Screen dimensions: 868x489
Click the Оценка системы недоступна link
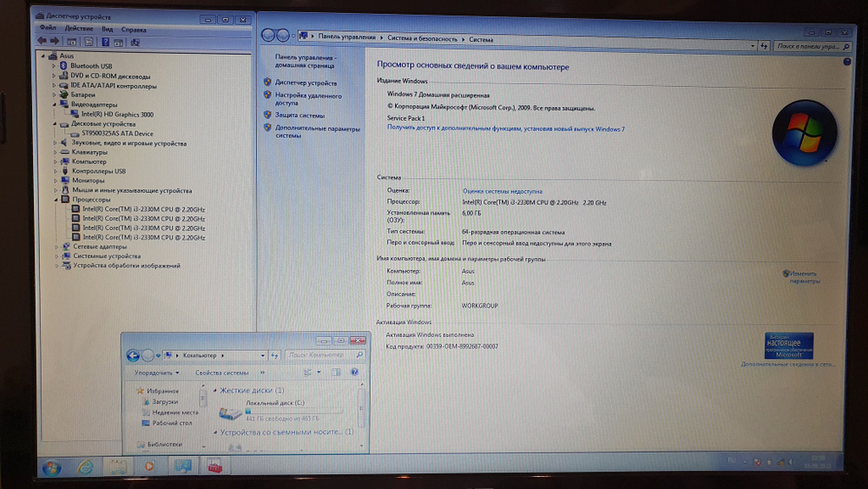pos(502,192)
